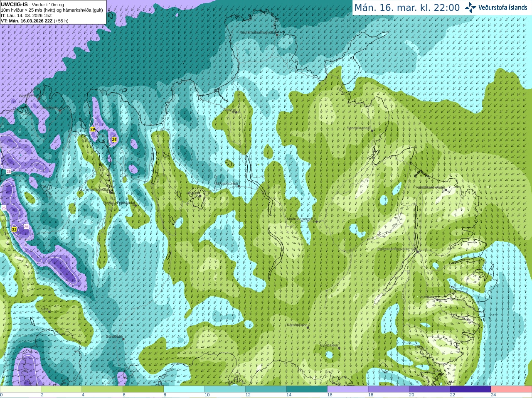Image resolution: width=532 pixels, height=398 pixels.
Task: Select the Ásbyrgi station dot
Action: (235, 112)
